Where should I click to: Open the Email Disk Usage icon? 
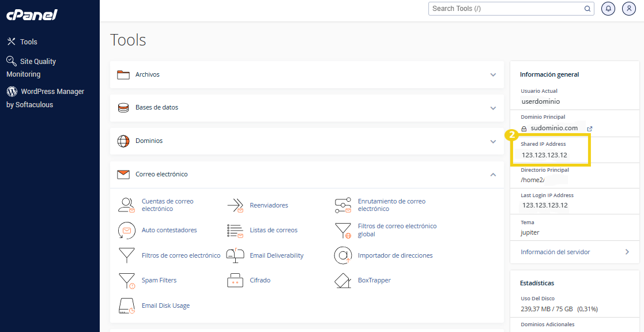(x=126, y=305)
